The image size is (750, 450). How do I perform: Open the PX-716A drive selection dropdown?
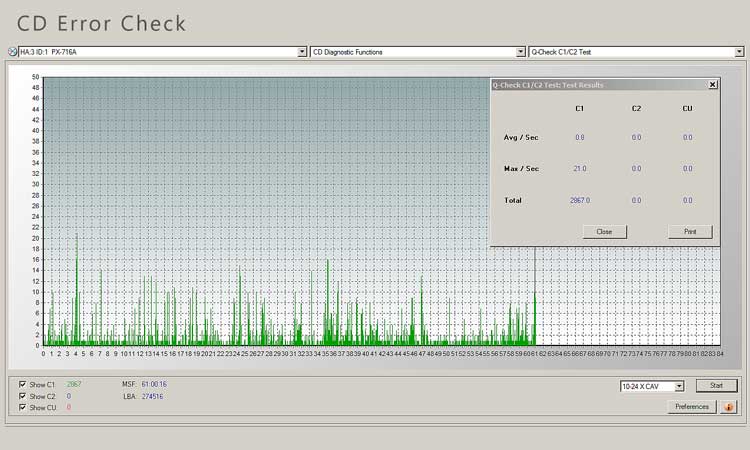[302, 51]
